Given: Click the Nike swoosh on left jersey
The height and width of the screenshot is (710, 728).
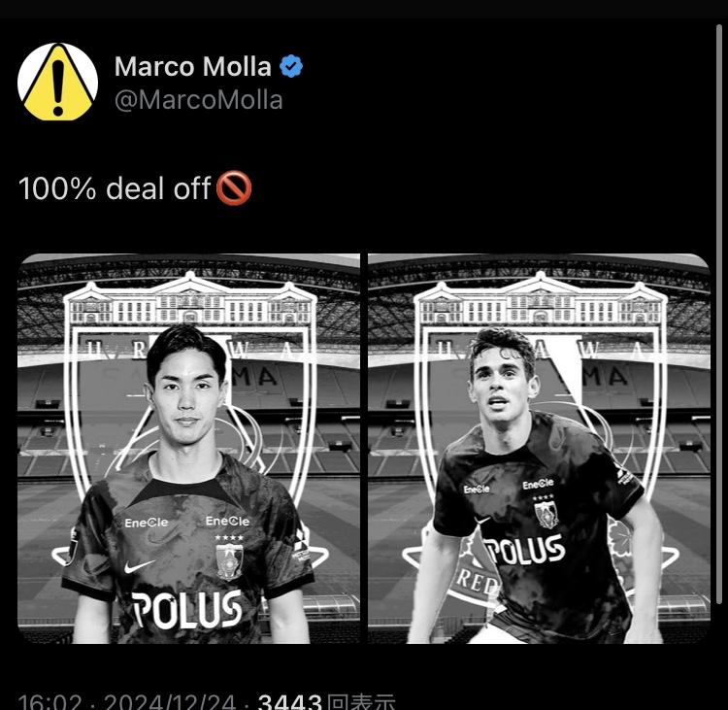Looking at the screenshot, I should (139, 566).
